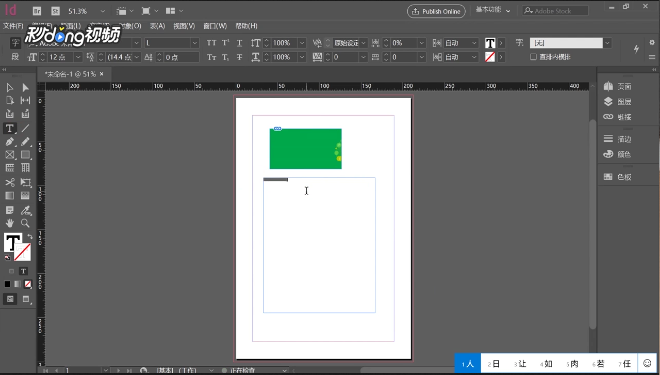This screenshot has width=660, height=375.
Task: Select the Direct Selection tool
Action: 25,88
